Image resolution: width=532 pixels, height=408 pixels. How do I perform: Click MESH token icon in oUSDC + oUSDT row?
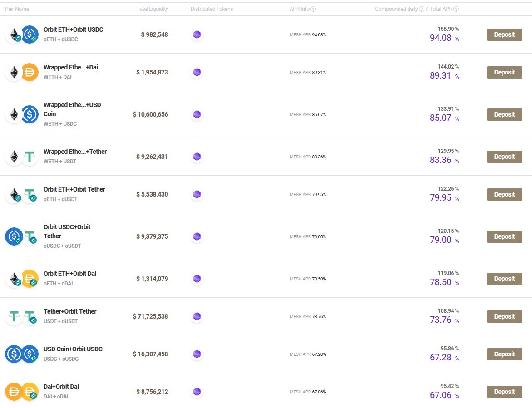[197, 236]
